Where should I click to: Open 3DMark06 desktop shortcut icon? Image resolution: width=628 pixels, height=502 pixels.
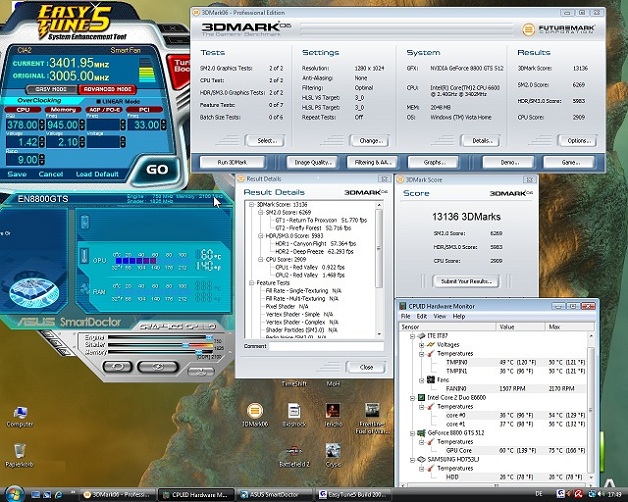click(x=255, y=411)
